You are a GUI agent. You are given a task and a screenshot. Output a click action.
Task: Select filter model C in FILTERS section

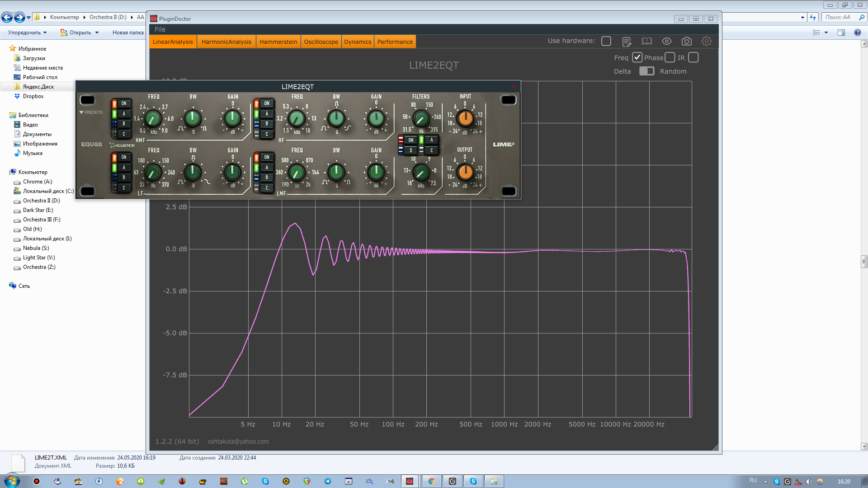tap(432, 150)
